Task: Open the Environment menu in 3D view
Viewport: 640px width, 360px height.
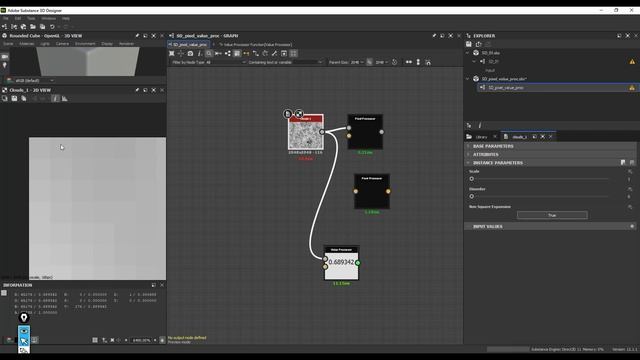Action: tap(85, 44)
